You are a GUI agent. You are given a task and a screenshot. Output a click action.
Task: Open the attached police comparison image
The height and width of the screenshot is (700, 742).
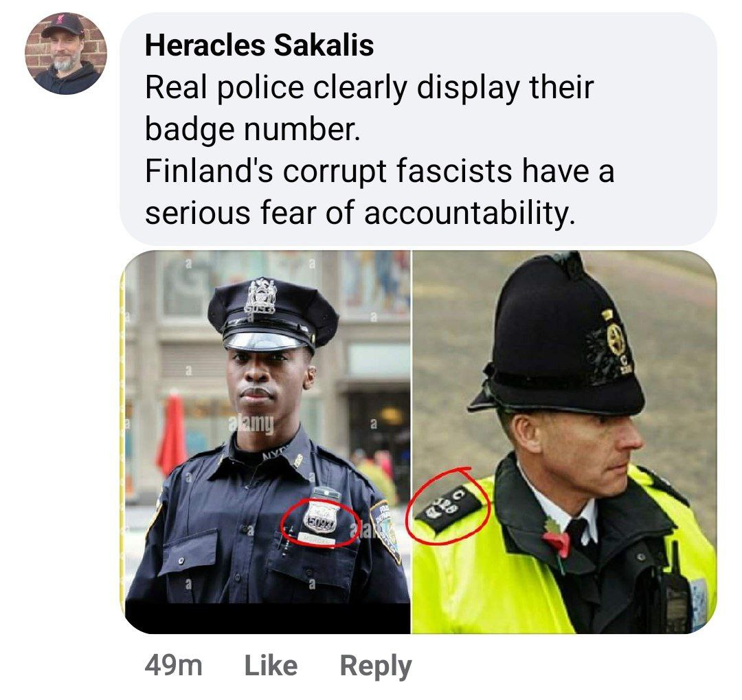pos(420,442)
